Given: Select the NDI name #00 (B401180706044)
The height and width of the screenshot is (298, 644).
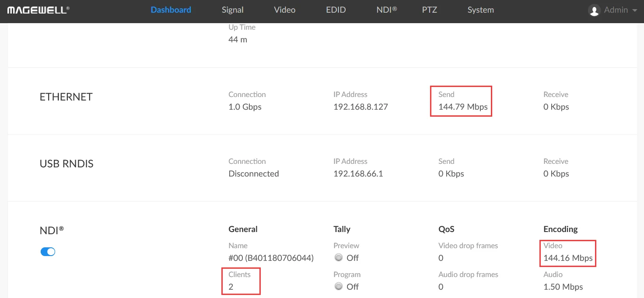Looking at the screenshot, I should pos(271,258).
